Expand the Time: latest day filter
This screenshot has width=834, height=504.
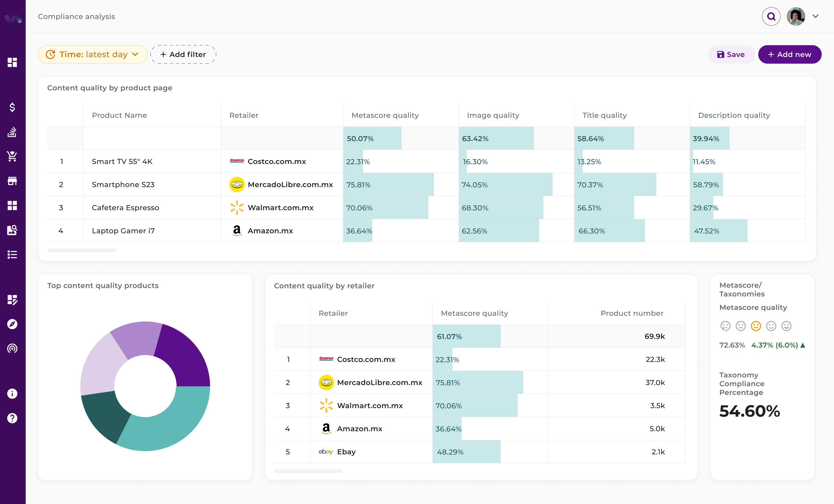pyautogui.click(x=92, y=54)
